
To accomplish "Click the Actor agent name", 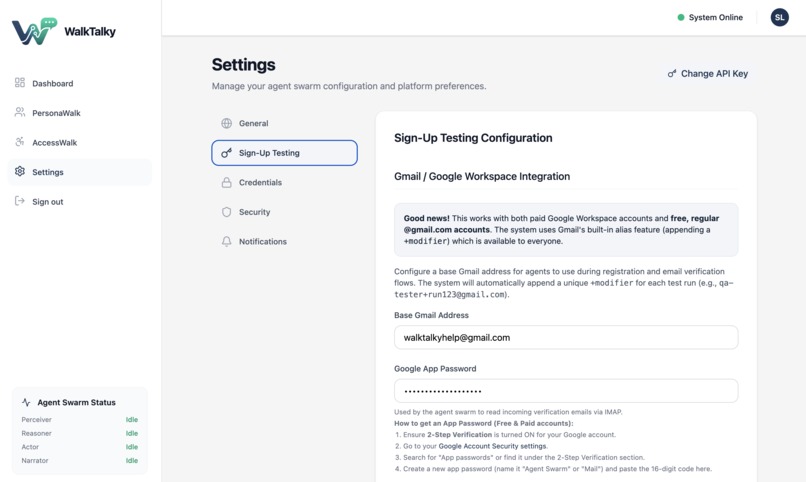I will pos(30,447).
